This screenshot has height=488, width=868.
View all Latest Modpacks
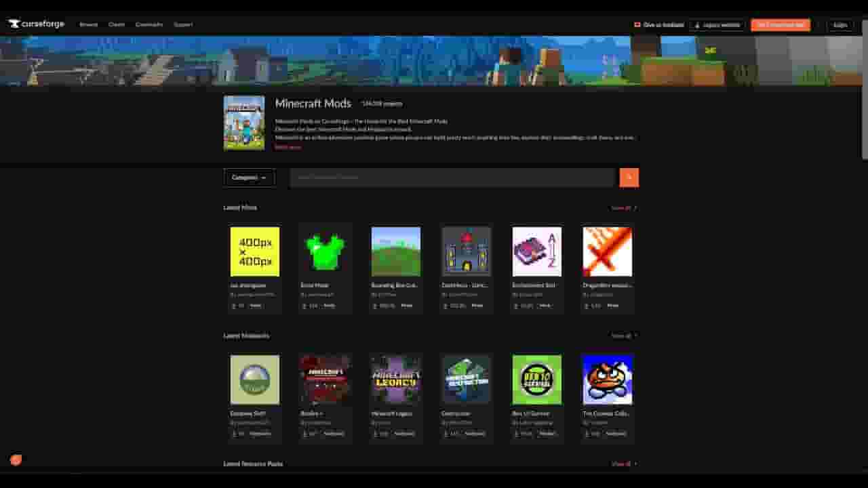624,335
